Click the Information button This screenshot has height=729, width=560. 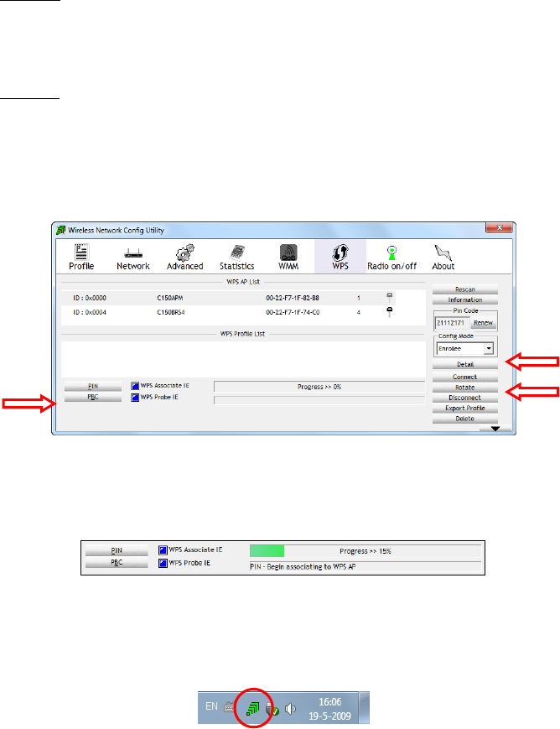coord(465,299)
